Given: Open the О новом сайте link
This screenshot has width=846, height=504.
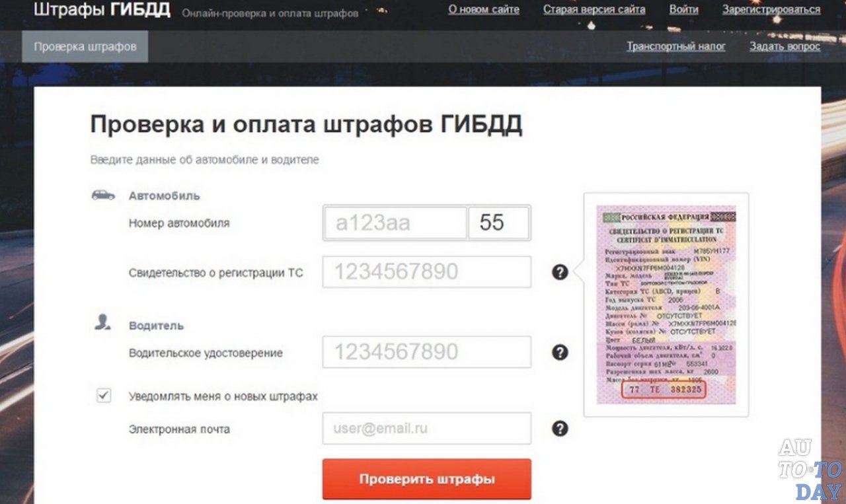Looking at the screenshot, I should [483, 9].
